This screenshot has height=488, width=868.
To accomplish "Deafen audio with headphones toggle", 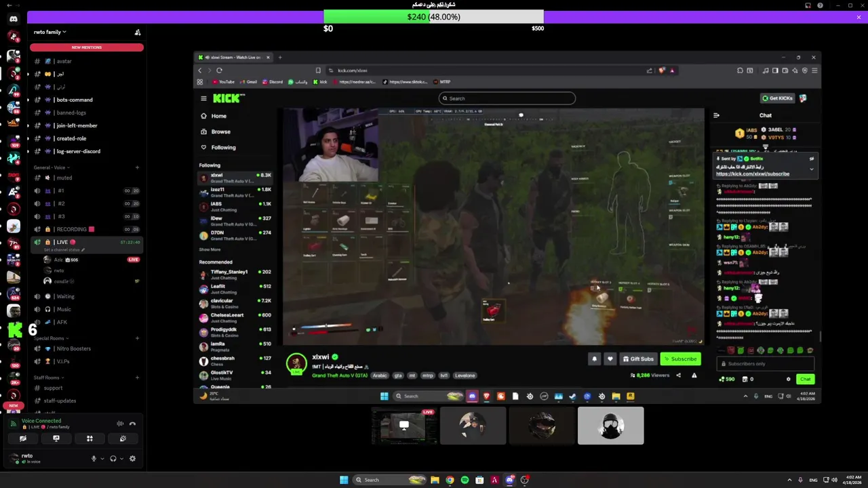I will click(x=113, y=459).
